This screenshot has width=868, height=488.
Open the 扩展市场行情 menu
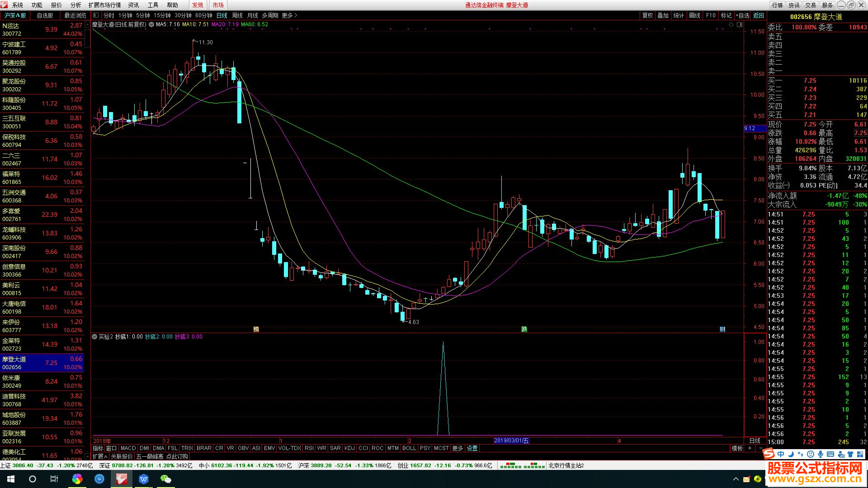(x=105, y=5)
